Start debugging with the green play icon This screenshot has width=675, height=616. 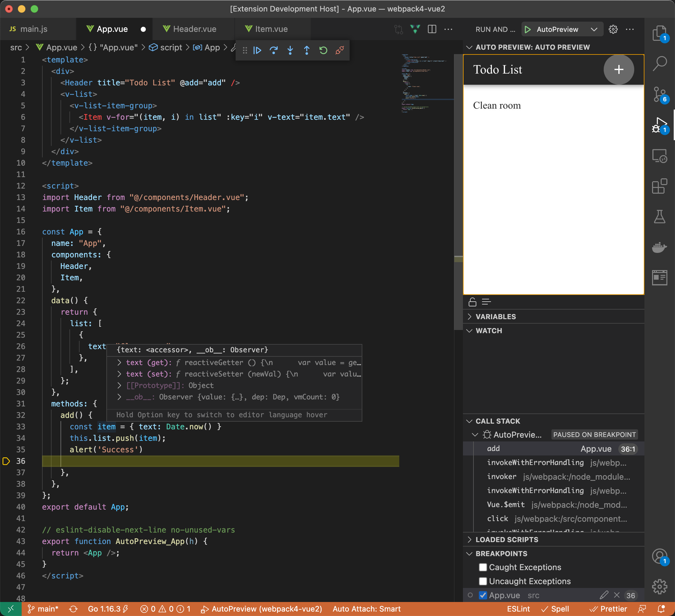tap(528, 30)
